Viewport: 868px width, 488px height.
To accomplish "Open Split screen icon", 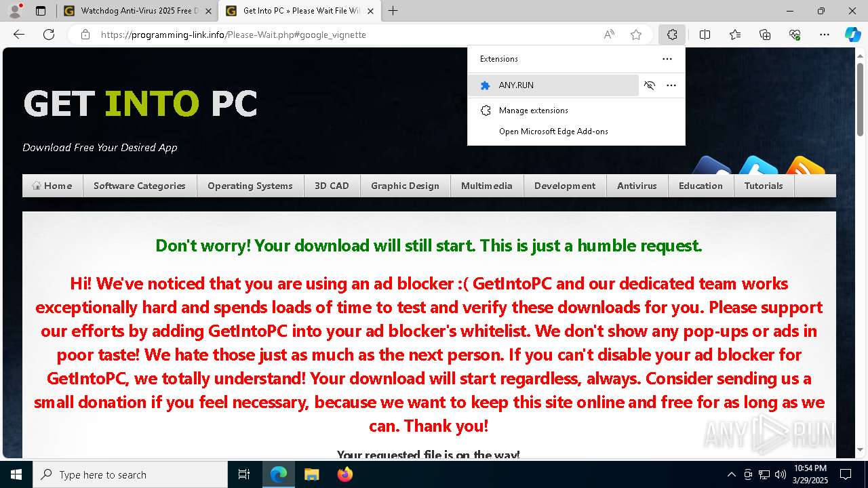I will click(x=705, y=35).
